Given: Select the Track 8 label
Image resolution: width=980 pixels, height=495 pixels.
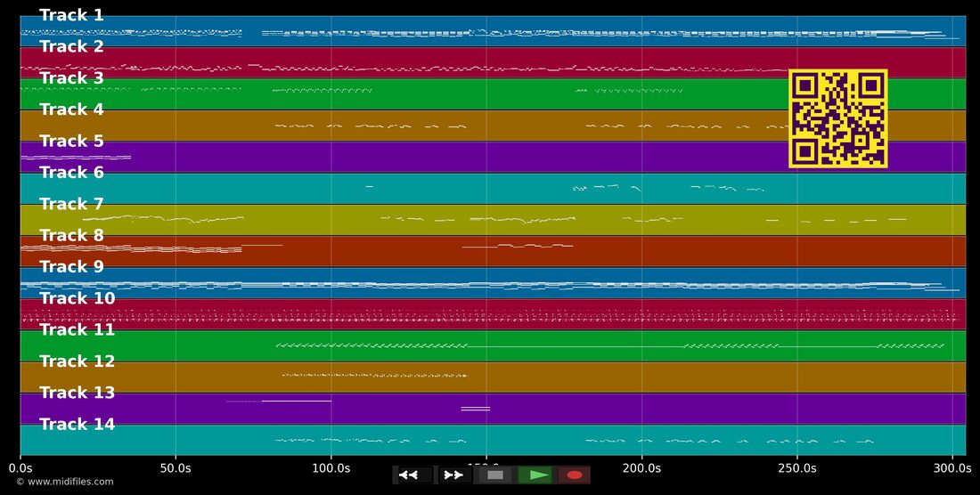Looking at the screenshot, I should coord(71,236).
